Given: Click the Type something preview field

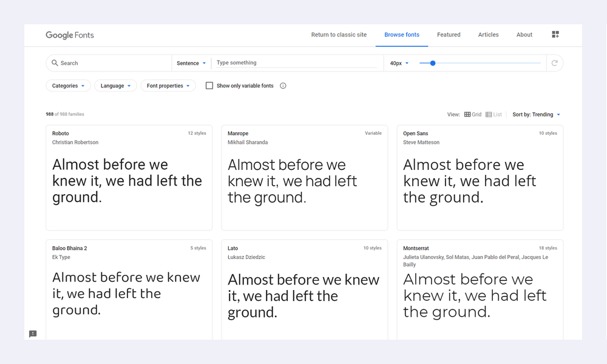Looking at the screenshot, I should [x=296, y=62].
